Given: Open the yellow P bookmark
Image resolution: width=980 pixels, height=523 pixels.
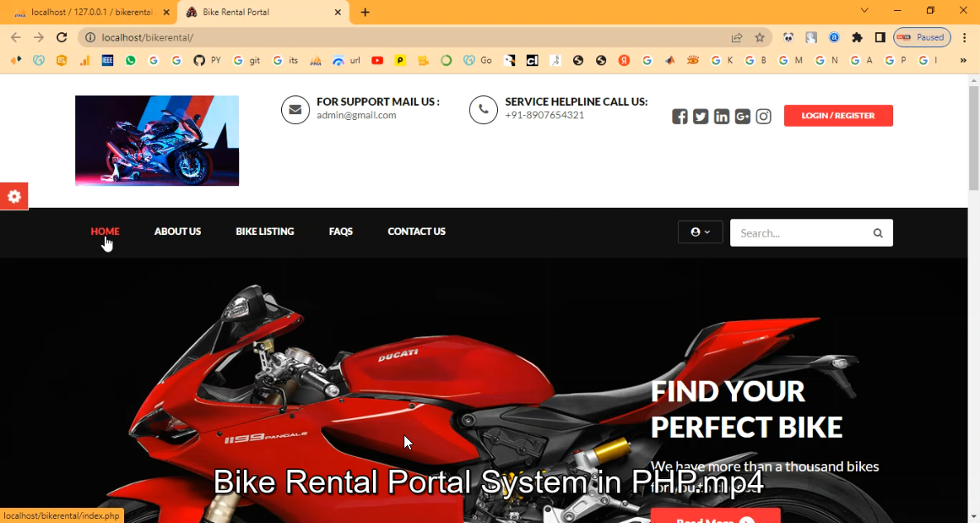Looking at the screenshot, I should pos(400,60).
